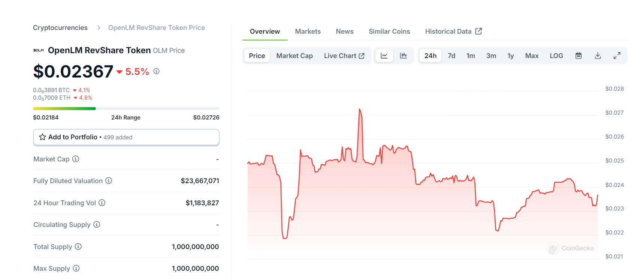Go to Cryptocurrencies breadcrumb
Screen dimensions: 644x279
60,28
